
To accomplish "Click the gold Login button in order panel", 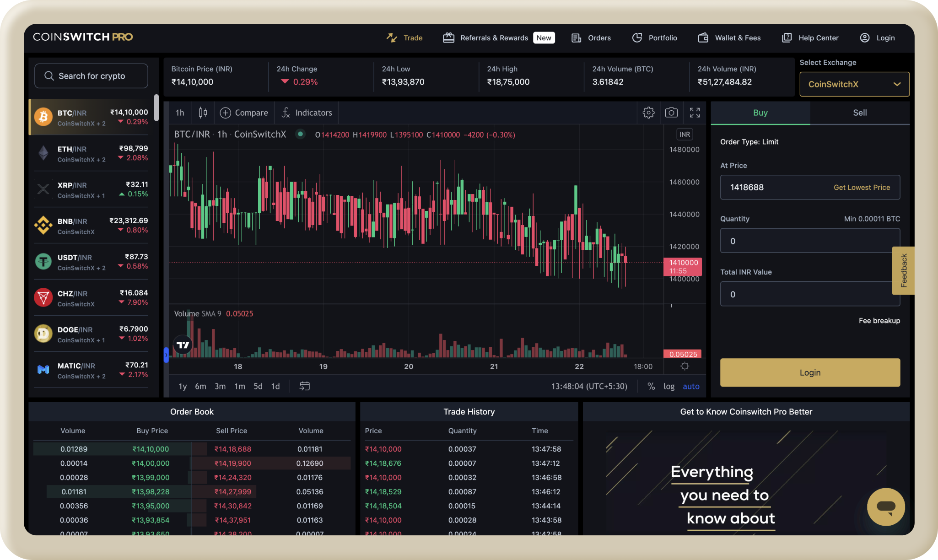I will point(810,372).
